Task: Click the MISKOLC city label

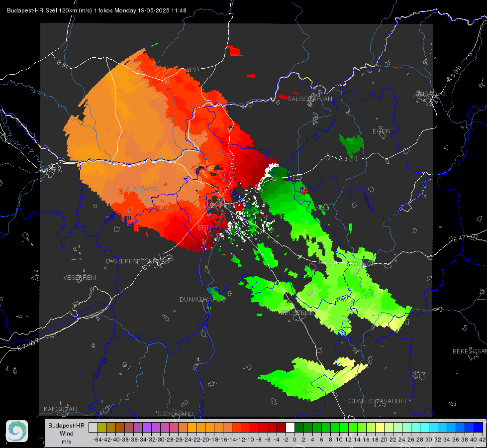Action: coord(431,94)
